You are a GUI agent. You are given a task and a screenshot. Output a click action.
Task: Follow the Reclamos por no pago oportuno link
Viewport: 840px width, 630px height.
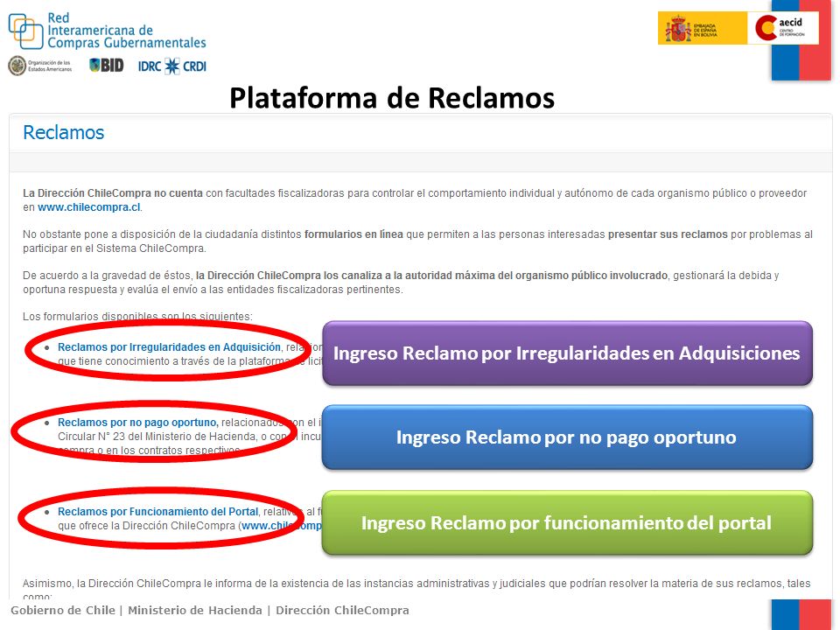pos(137,422)
